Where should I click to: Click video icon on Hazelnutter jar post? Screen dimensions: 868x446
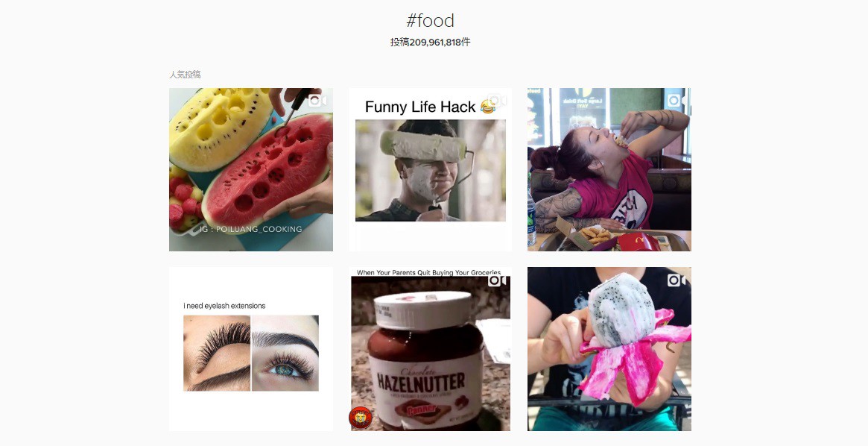tap(496, 280)
